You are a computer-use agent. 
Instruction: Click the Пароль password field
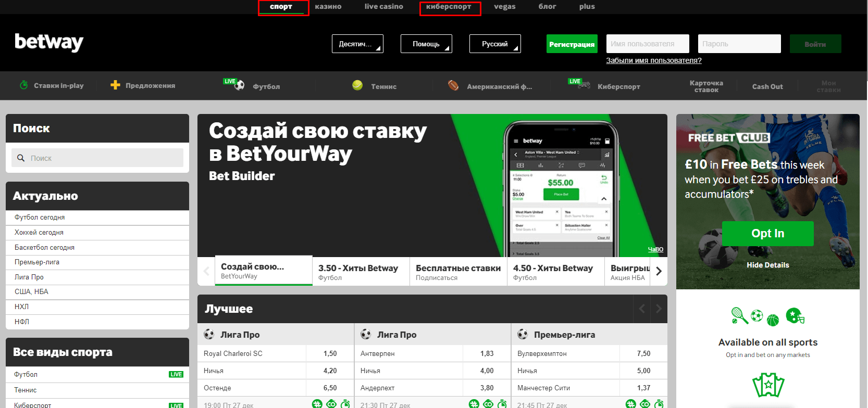click(x=739, y=44)
